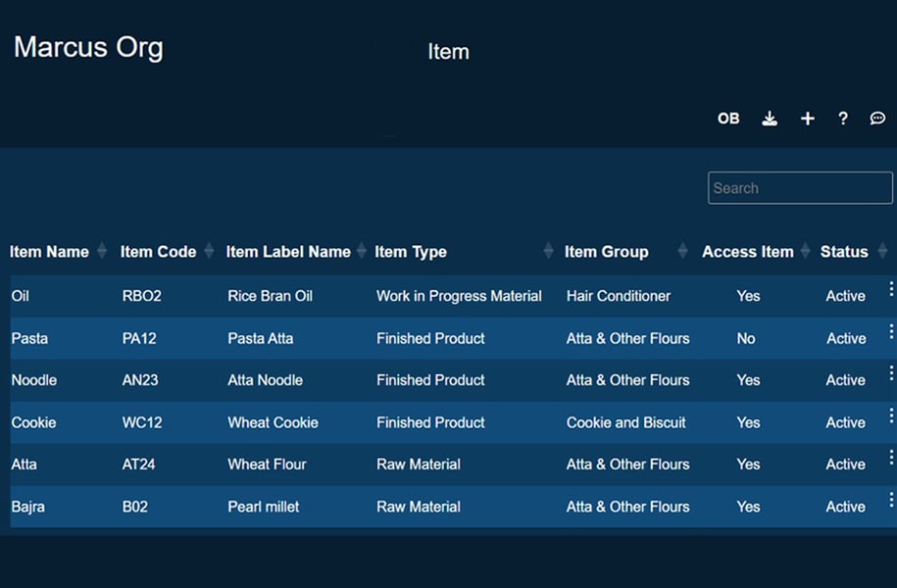This screenshot has width=897, height=588.
Task: Click item code RBO2
Action: click(142, 296)
